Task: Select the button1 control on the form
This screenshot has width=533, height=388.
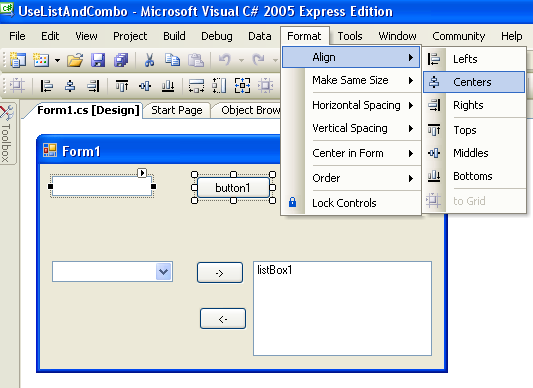Action: click(233, 188)
